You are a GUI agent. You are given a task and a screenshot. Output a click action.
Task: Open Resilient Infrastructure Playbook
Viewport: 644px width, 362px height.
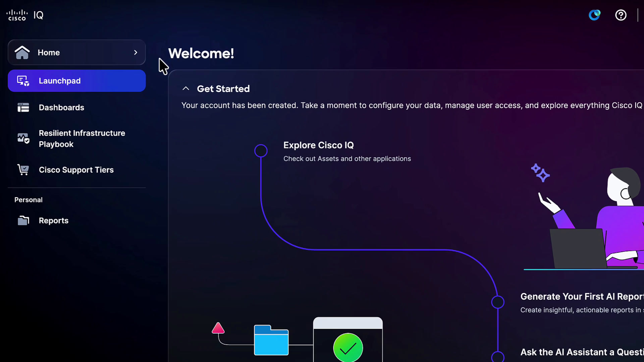[x=82, y=138]
